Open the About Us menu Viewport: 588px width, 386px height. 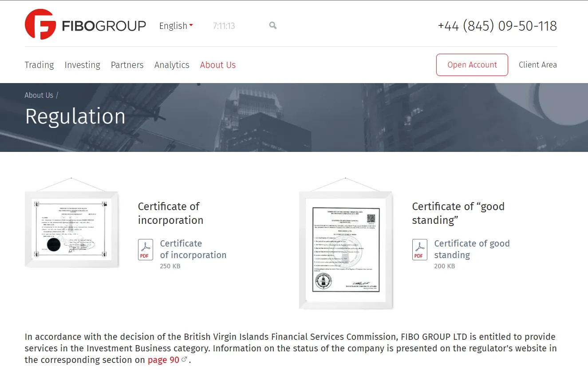[x=218, y=65]
